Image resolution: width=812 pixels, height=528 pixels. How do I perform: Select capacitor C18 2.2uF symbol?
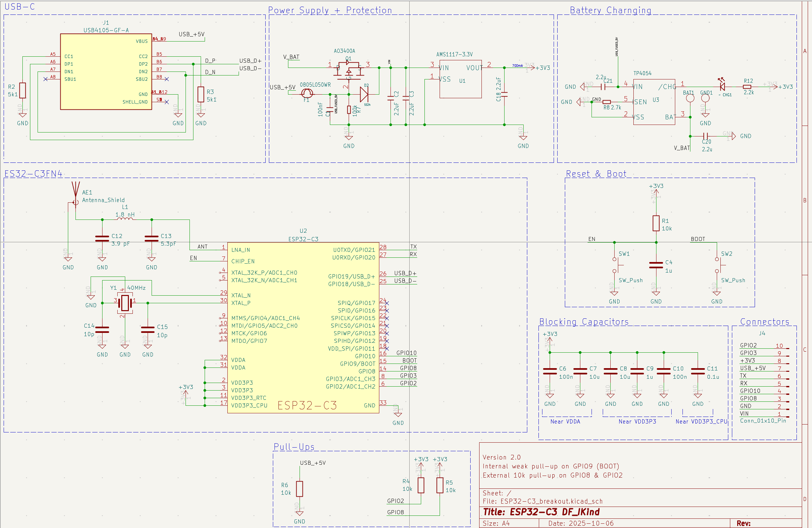tap(504, 94)
